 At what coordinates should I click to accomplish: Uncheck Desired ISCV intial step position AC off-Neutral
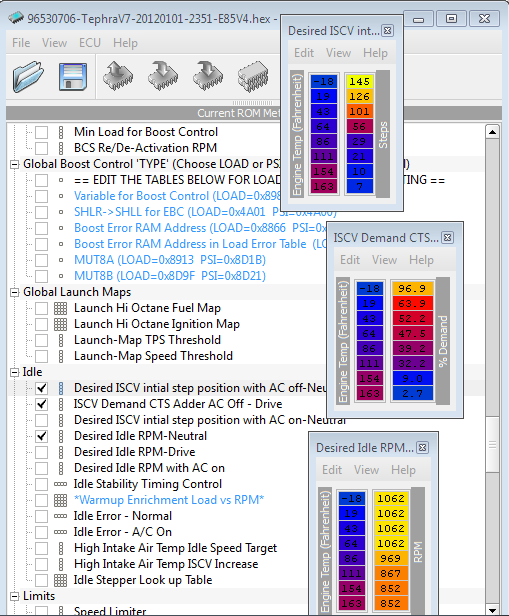[42, 389]
